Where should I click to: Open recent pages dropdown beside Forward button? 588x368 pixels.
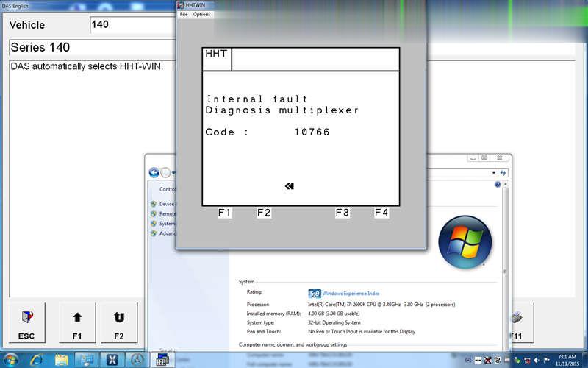tap(173, 173)
